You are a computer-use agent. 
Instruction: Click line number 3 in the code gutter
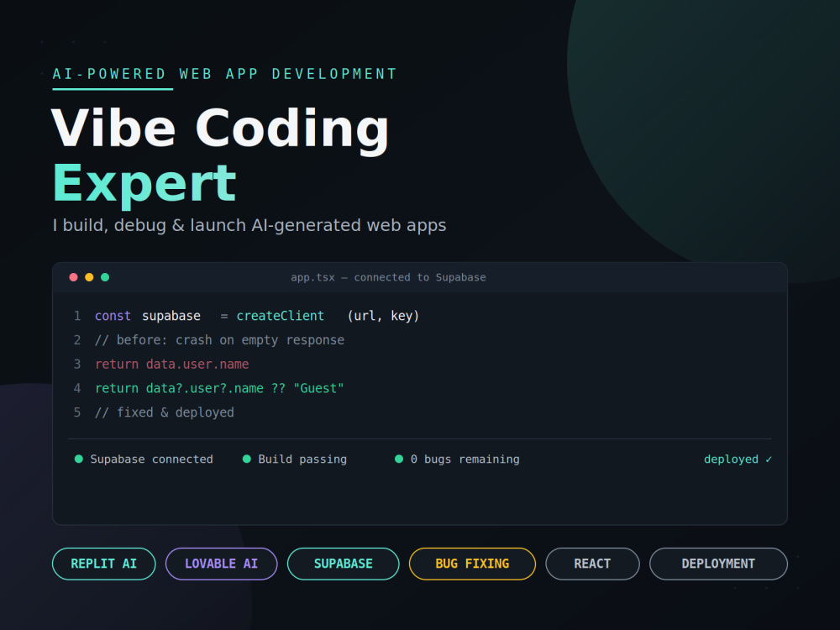[77, 365]
